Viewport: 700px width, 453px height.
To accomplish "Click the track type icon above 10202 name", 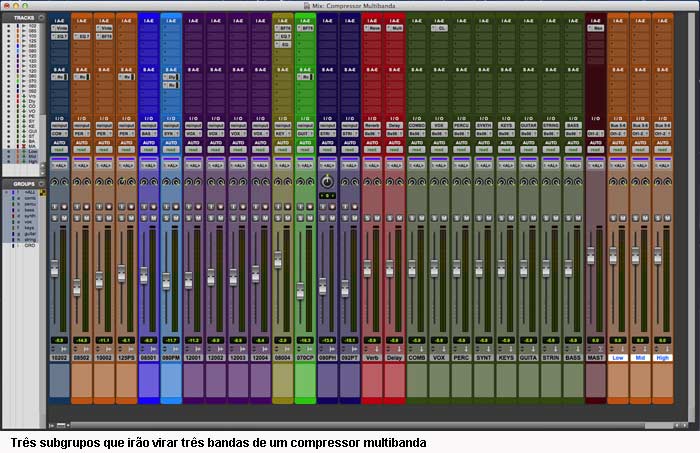I will point(64,349).
